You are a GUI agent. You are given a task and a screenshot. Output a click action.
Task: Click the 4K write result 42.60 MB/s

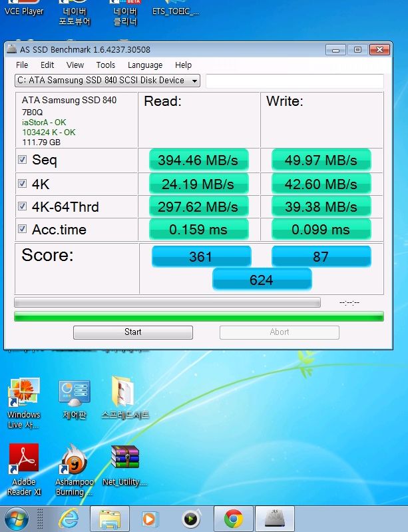(321, 184)
